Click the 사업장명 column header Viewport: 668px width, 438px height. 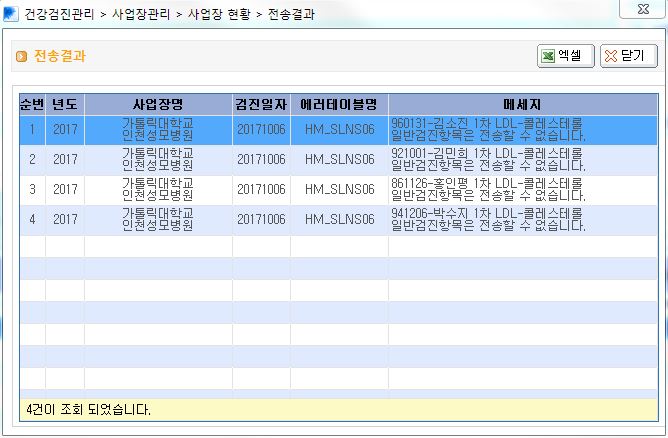pyautogui.click(x=158, y=104)
